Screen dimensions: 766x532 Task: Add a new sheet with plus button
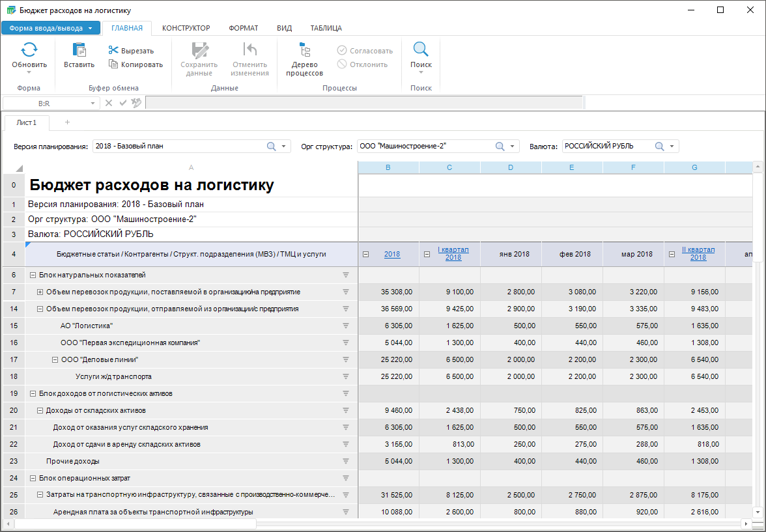point(67,122)
